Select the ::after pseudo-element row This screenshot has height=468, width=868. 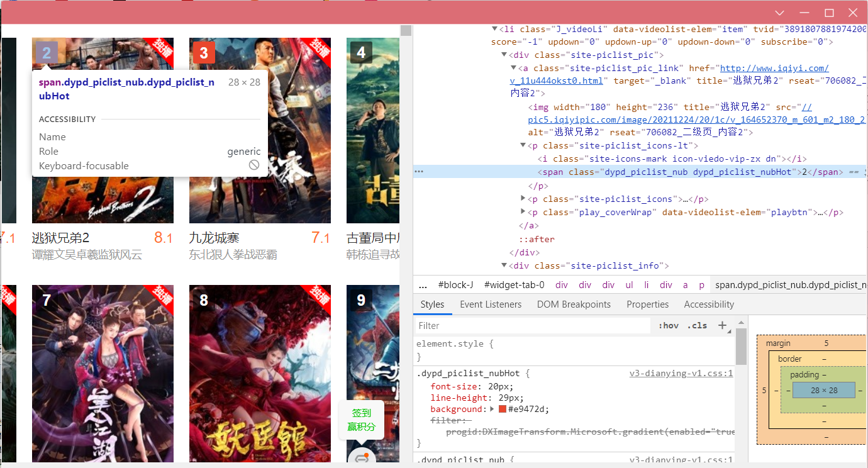pos(537,239)
